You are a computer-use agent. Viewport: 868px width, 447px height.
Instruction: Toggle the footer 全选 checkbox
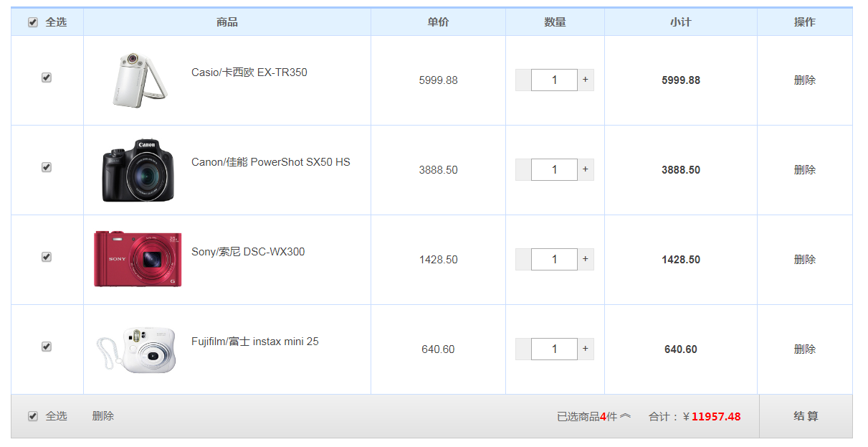[x=32, y=416]
